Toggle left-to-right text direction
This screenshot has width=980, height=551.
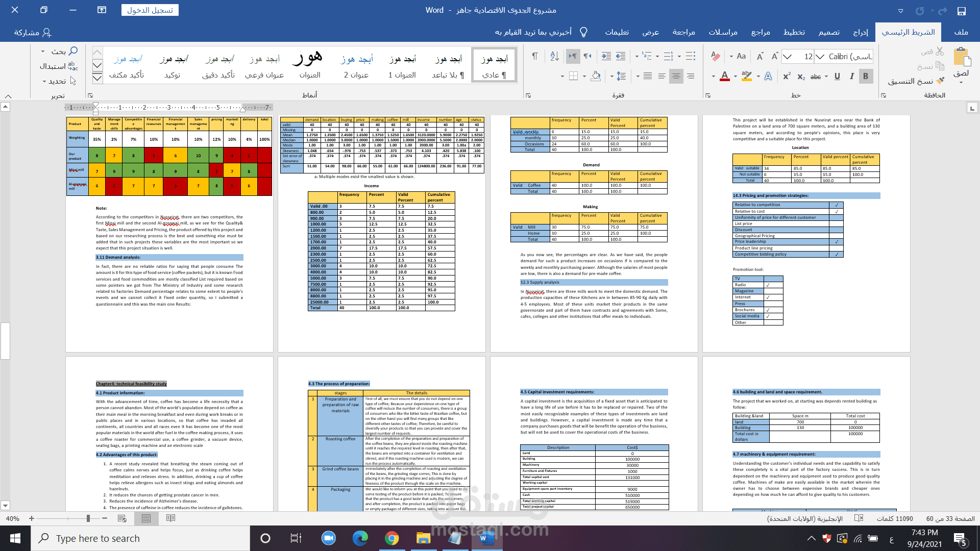(x=573, y=57)
